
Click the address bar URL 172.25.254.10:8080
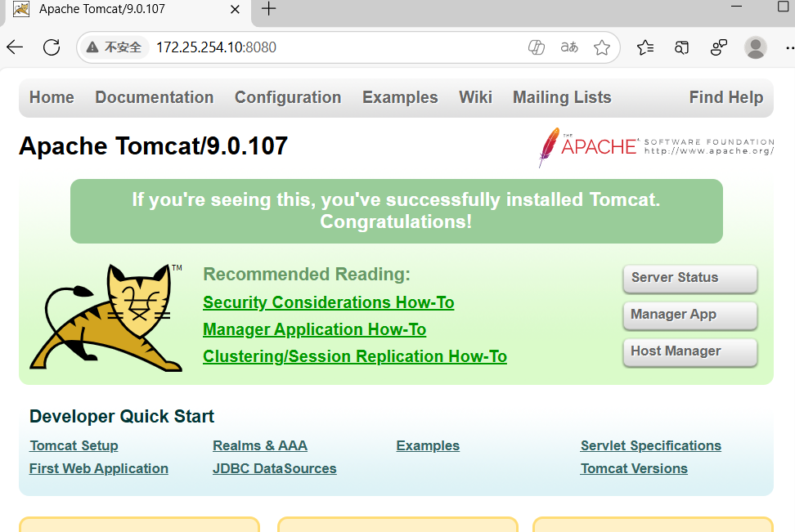(x=216, y=47)
